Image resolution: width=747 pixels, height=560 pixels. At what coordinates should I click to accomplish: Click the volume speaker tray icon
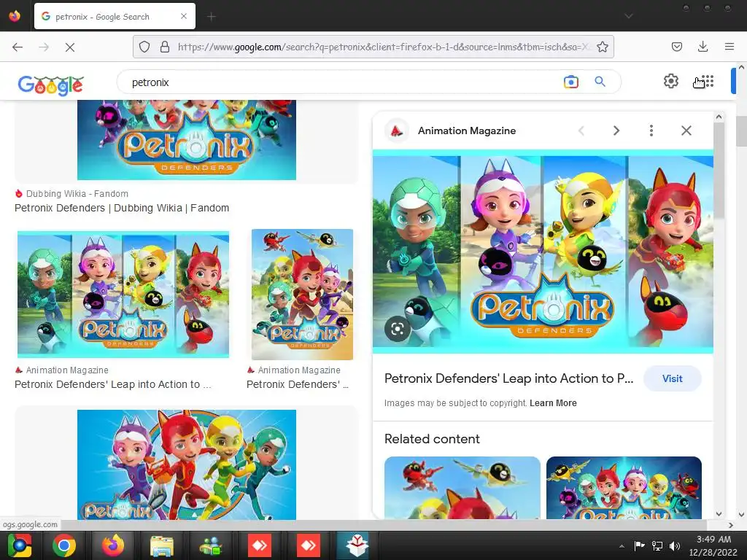[675, 545]
